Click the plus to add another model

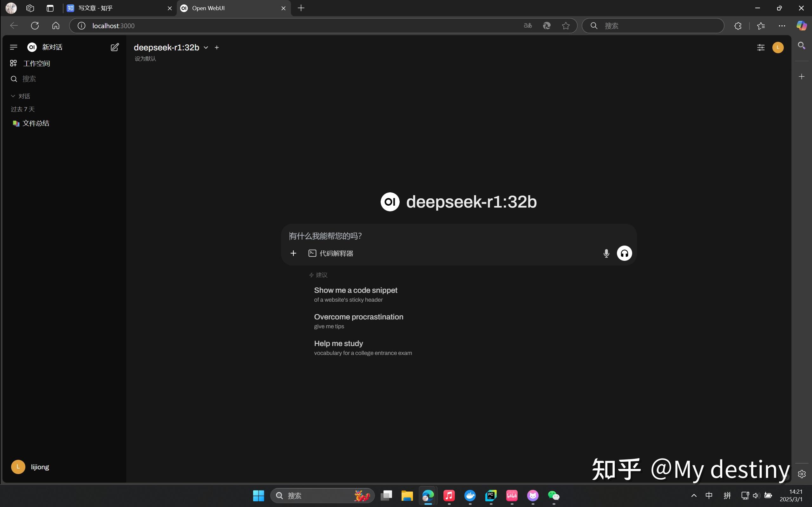[x=216, y=47]
